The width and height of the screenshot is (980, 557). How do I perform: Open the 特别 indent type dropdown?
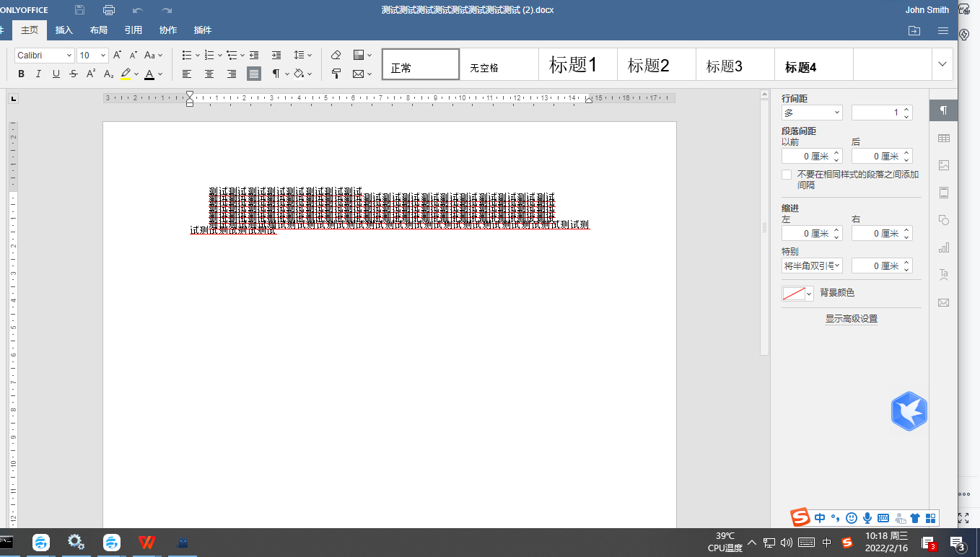(812, 266)
